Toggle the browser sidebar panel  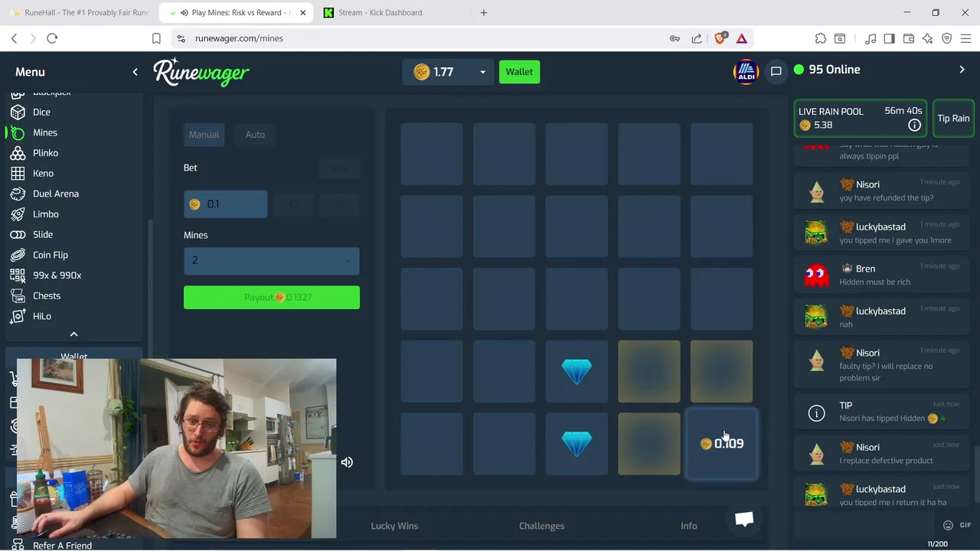pyautogui.click(x=889, y=38)
